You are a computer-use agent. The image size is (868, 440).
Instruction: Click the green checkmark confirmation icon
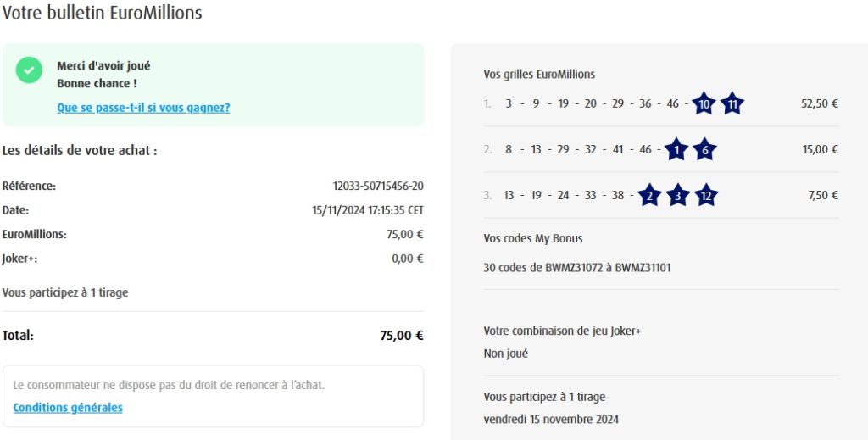29,70
